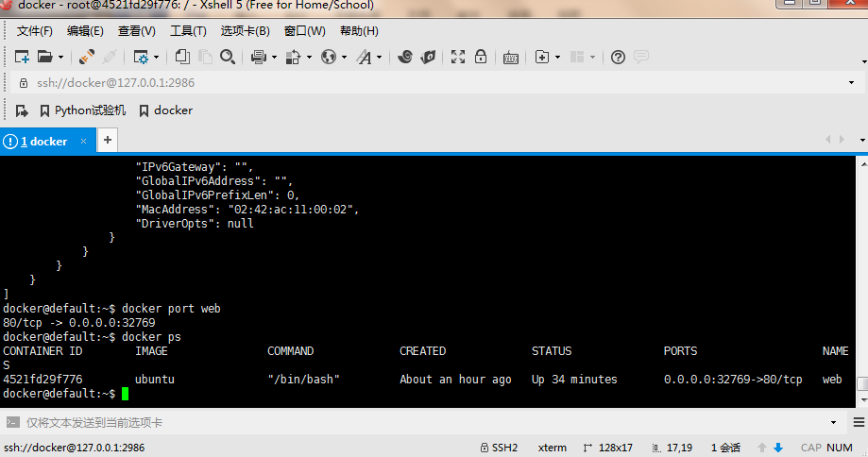Image resolution: width=868 pixels, height=457 pixels.
Task: Click container ID 4521fd29f776 text
Action: pyautogui.click(x=43, y=380)
